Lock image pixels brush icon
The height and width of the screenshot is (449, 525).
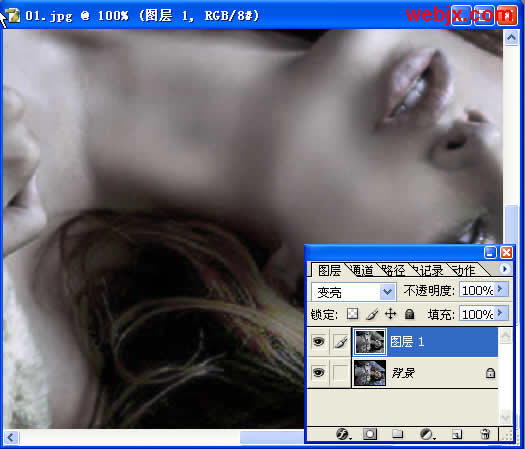[372, 314]
